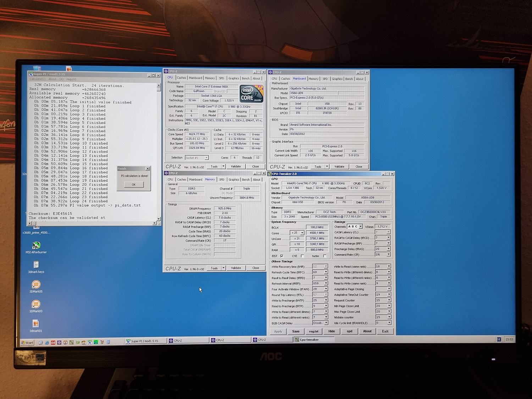The image size is (532, 399).
Task: Click Super PI vertical scrollbar up arrow
Action: coord(159,85)
